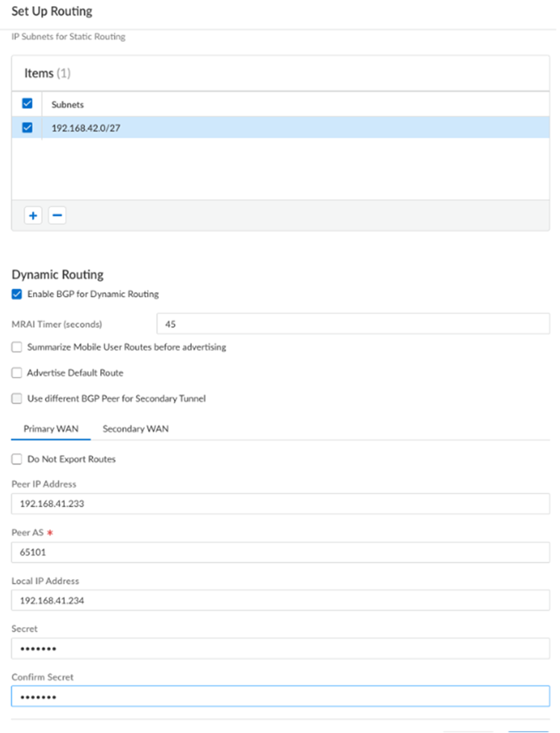Check the Advertise Default Route option
The image size is (560, 733).
click(17, 372)
